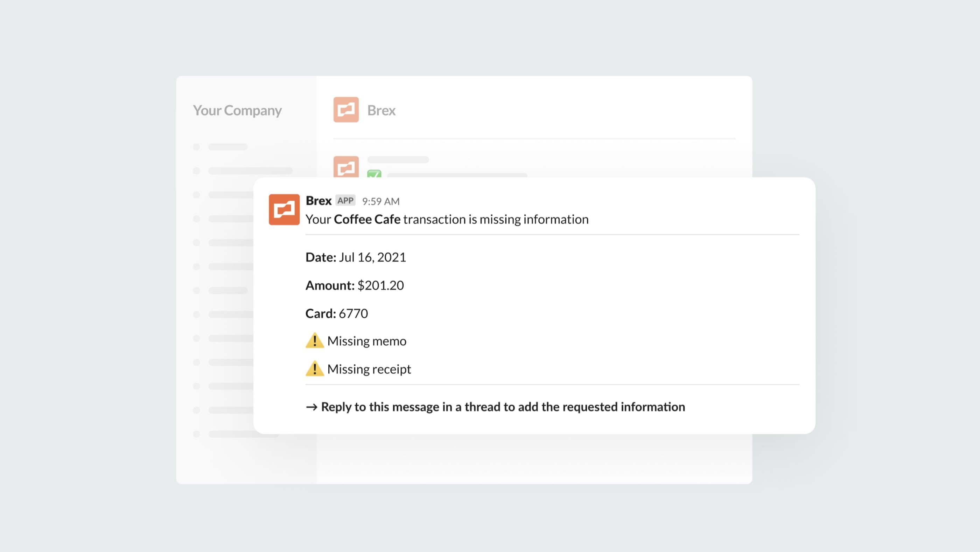Click the bolded Coffee Cafe merchant name
This screenshot has height=552, width=980.
pyautogui.click(x=367, y=219)
